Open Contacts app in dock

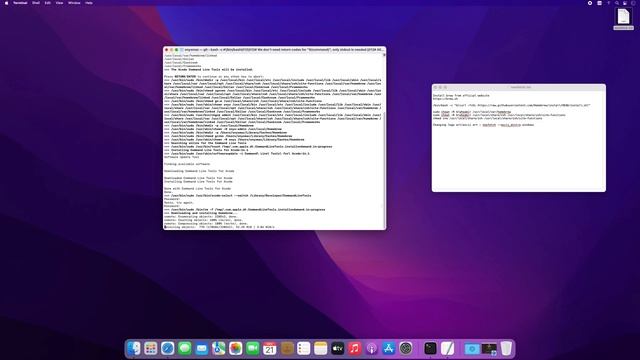(x=287, y=349)
